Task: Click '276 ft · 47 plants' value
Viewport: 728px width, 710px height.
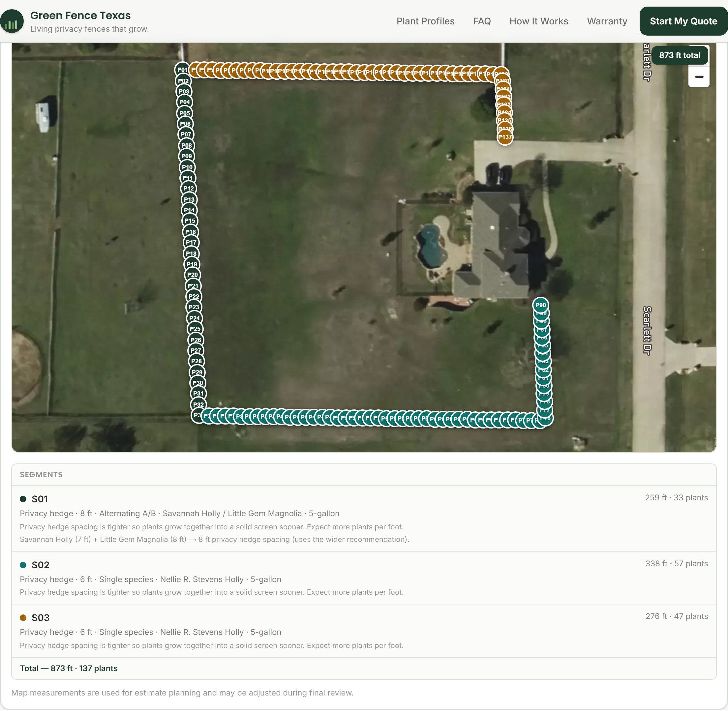Action: (x=676, y=616)
